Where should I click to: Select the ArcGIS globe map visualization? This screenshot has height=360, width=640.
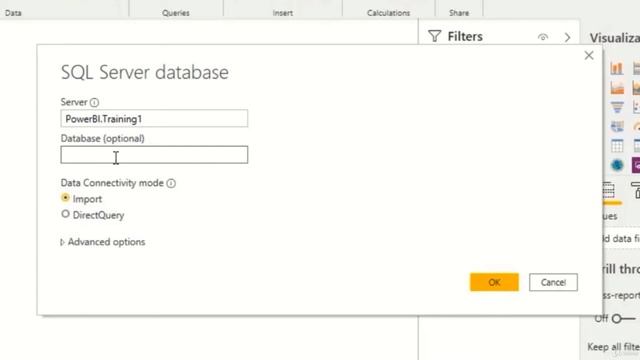point(617,165)
